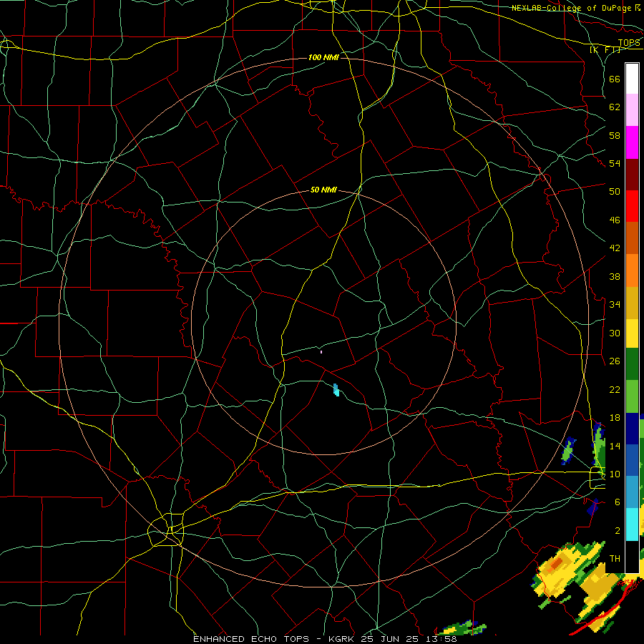
Task: Click the legend value "30"
Action: 615,333
